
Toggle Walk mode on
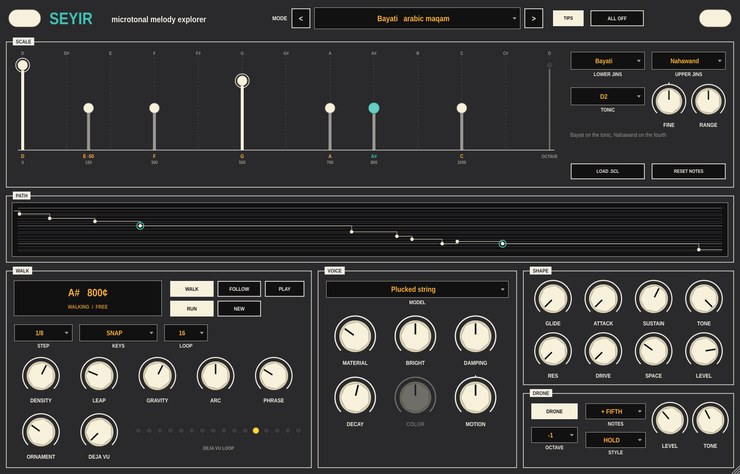[x=192, y=289]
